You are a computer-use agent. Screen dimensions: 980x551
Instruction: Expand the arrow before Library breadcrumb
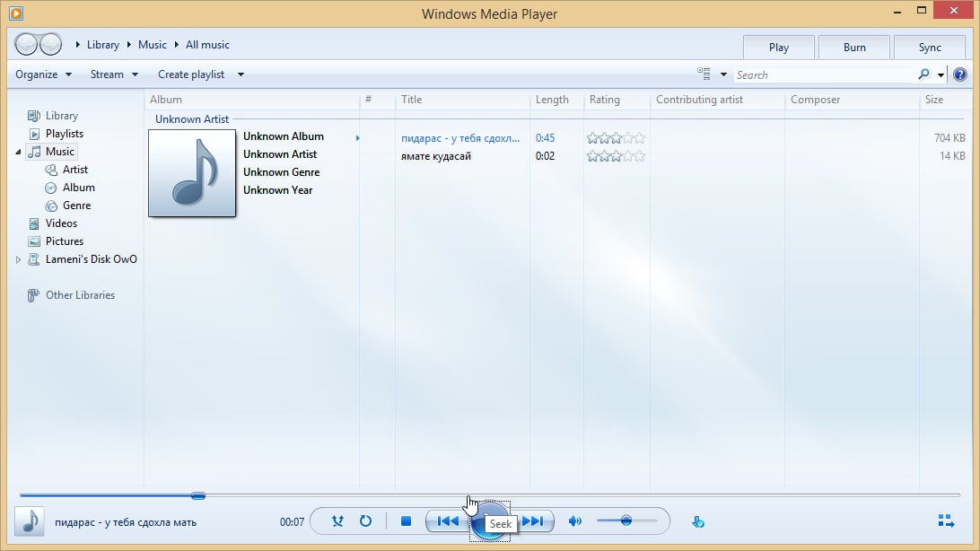click(x=78, y=44)
